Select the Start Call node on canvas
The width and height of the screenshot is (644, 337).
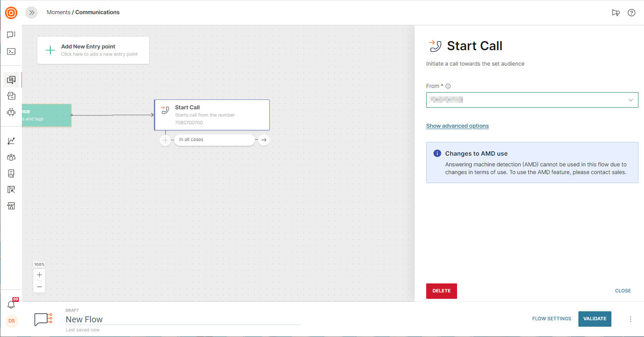(x=212, y=115)
